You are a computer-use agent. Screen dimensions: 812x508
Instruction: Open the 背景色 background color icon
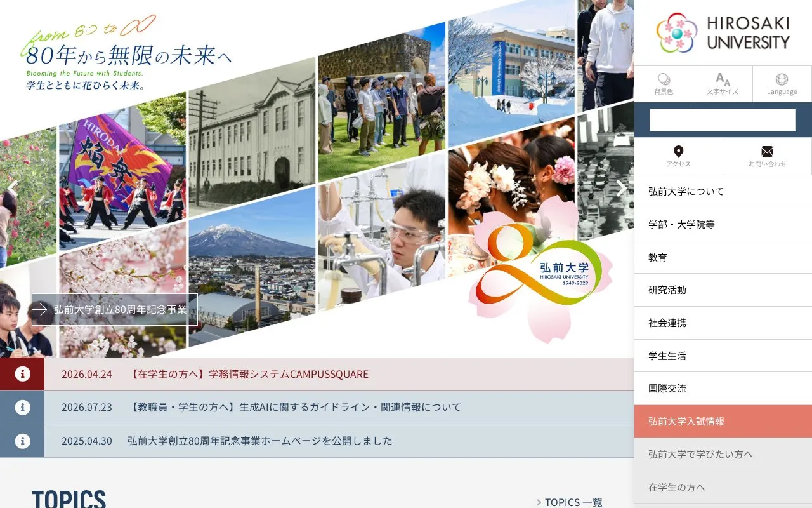(664, 84)
